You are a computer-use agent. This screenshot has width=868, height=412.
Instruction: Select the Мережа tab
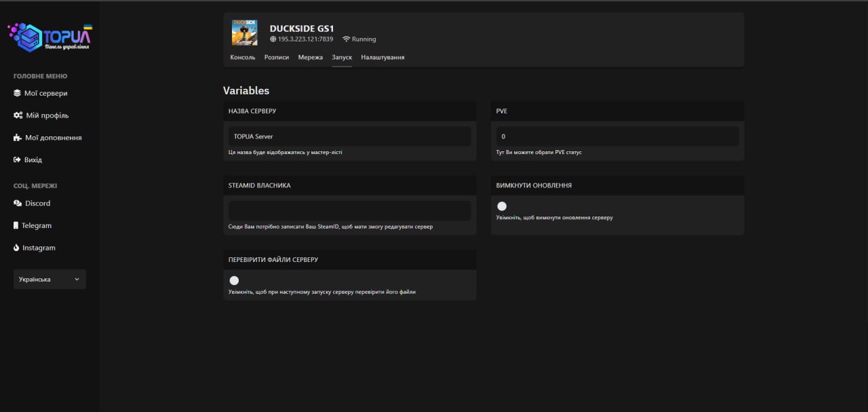[x=311, y=58]
